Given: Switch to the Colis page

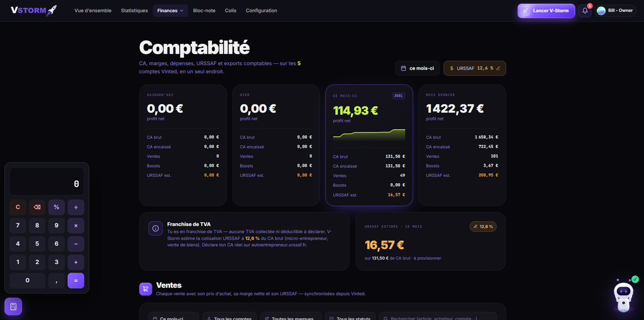Looking at the screenshot, I should click(x=230, y=11).
